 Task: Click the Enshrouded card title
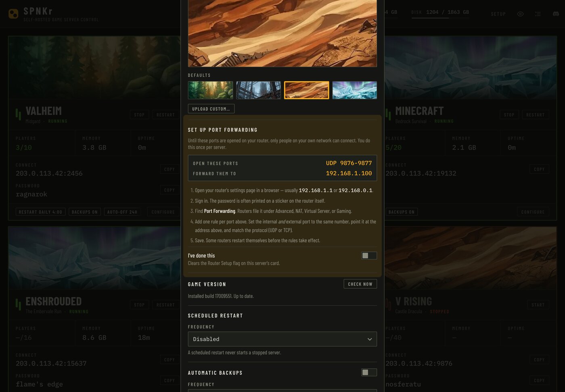tap(54, 301)
